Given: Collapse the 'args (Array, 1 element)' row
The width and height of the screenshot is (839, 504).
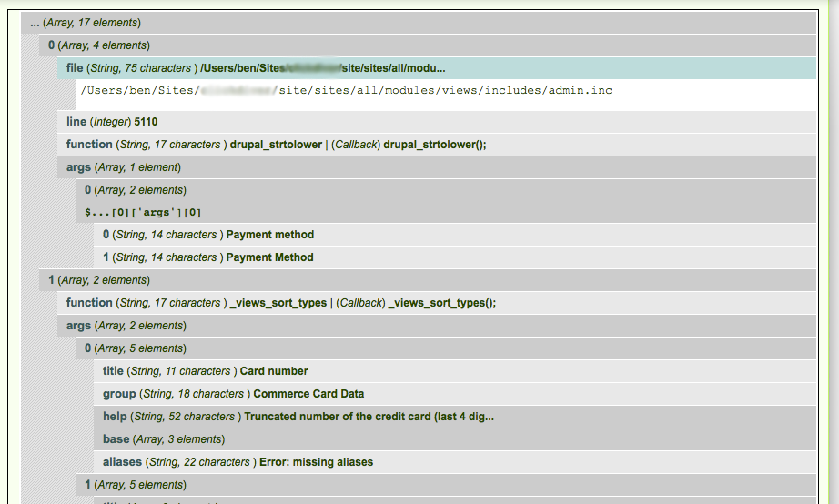Looking at the screenshot, I should [437, 167].
